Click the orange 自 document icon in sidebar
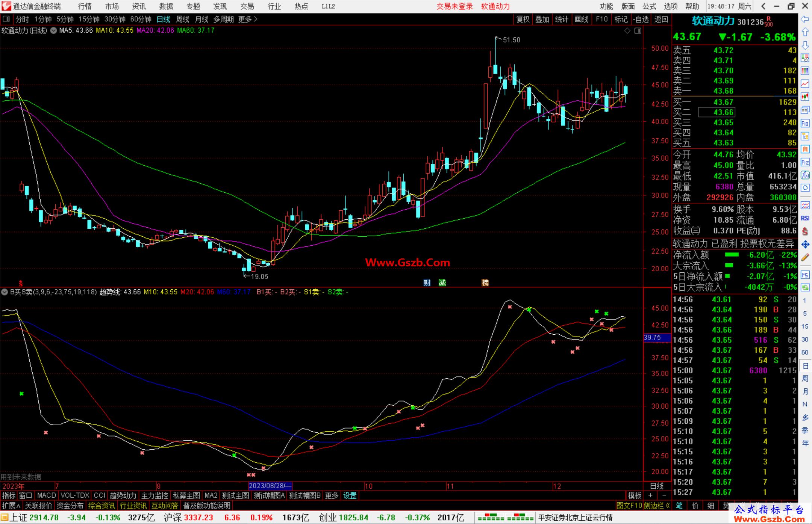Screen dimensions: 812x524 pos(805,149)
